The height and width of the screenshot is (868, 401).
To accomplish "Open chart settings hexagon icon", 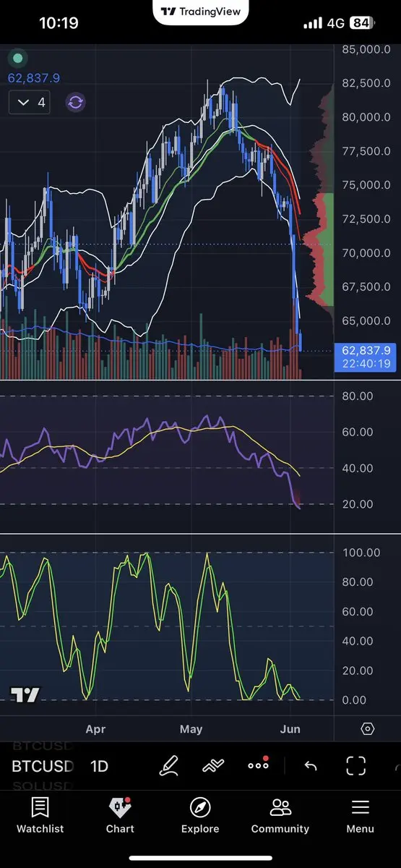I will (x=367, y=728).
